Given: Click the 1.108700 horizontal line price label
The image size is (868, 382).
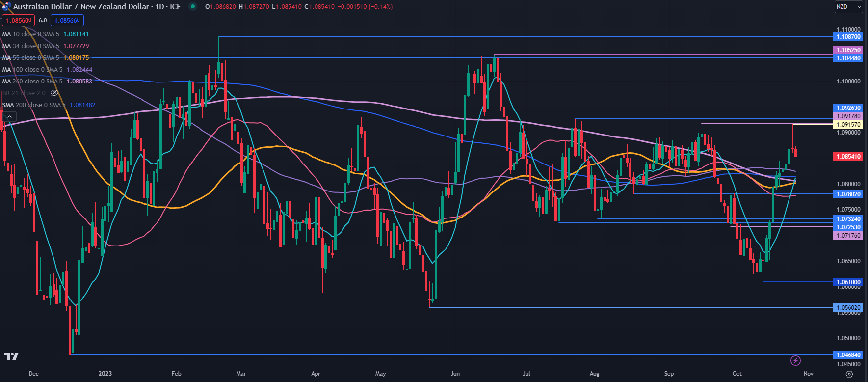Looking at the screenshot, I should [848, 37].
